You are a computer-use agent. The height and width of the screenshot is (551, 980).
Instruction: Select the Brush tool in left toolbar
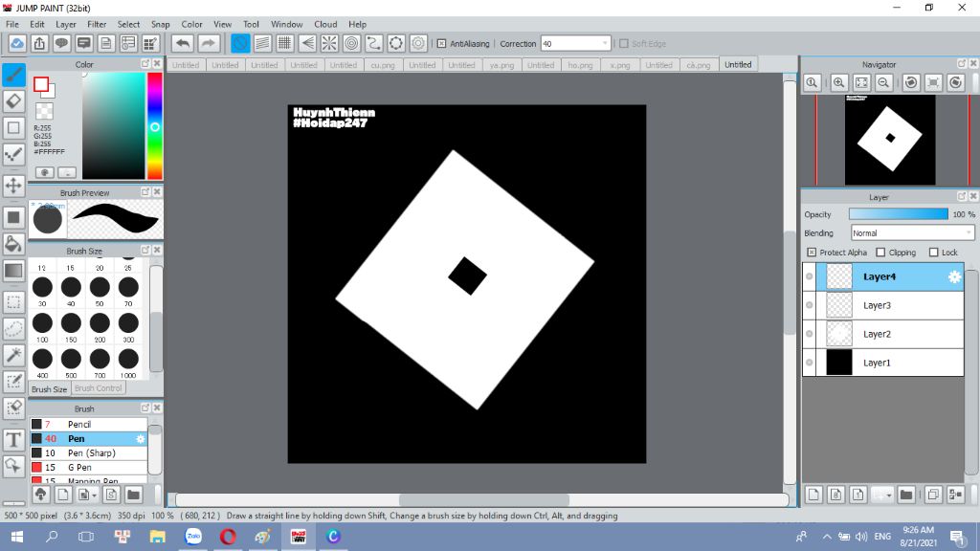click(13, 75)
